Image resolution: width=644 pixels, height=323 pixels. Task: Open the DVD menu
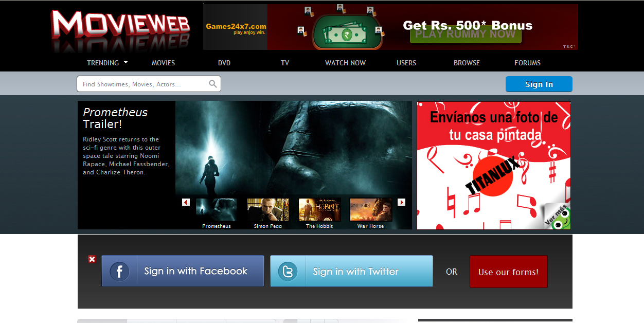(224, 63)
